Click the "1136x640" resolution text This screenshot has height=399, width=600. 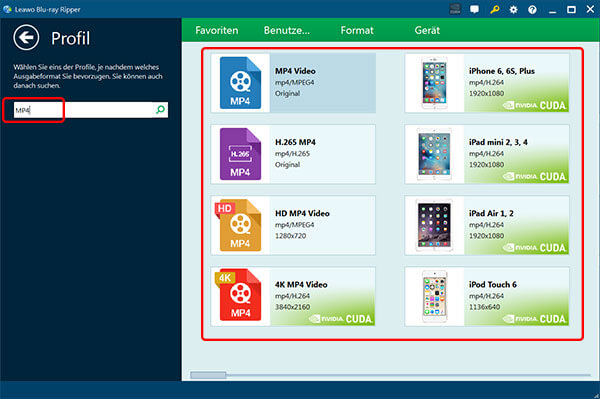pos(484,307)
